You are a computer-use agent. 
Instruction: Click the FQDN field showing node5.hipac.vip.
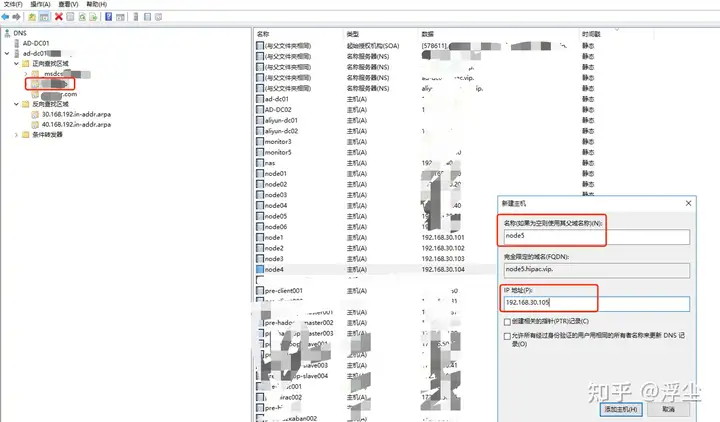tap(596, 270)
